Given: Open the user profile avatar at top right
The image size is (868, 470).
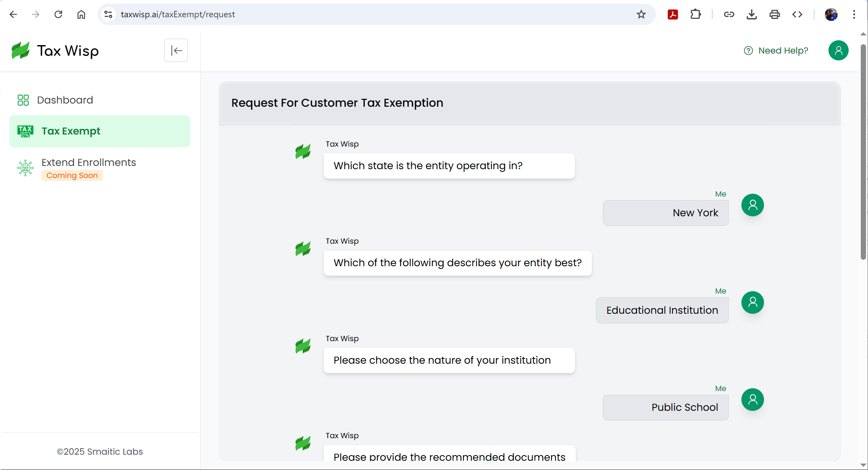Looking at the screenshot, I should pos(838,50).
